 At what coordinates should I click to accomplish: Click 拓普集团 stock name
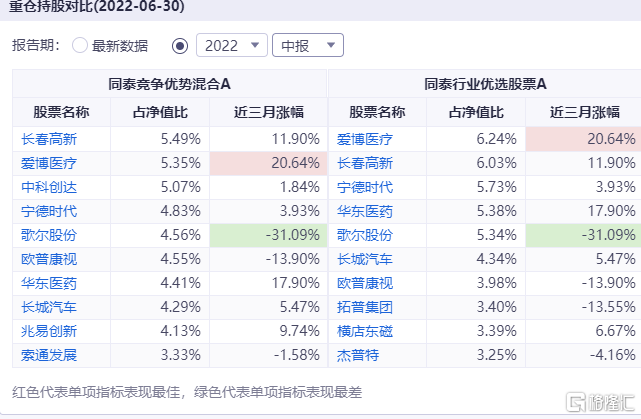tap(365, 306)
